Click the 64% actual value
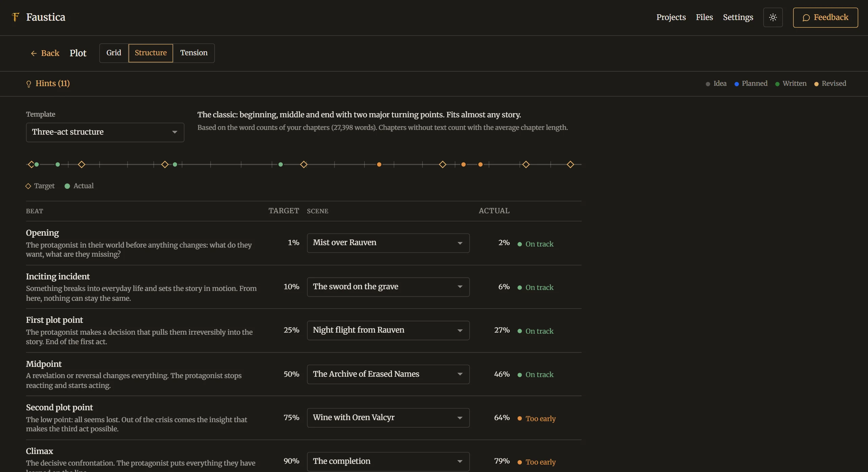868x472 pixels. [x=502, y=418]
